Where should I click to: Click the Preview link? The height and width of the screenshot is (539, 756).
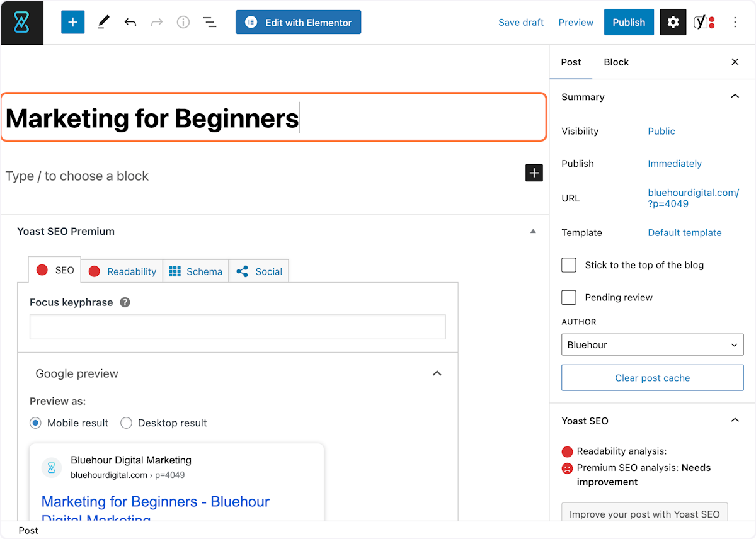576,22
